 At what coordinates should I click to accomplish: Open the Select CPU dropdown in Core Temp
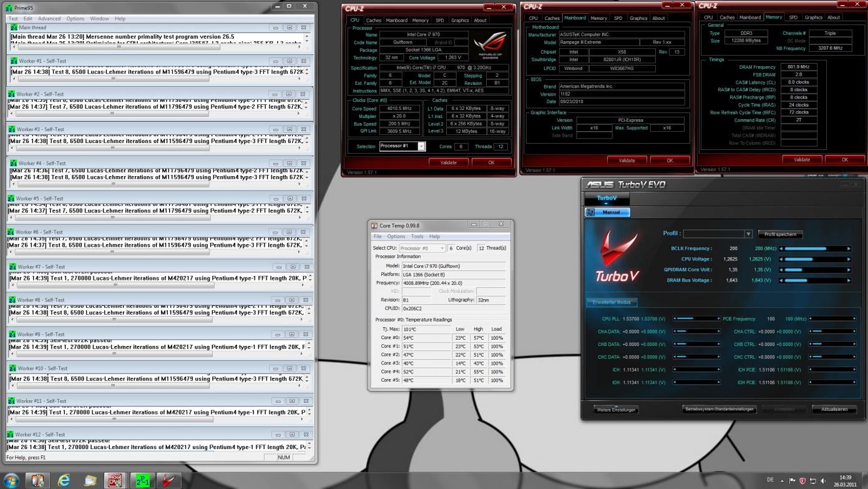pos(424,248)
